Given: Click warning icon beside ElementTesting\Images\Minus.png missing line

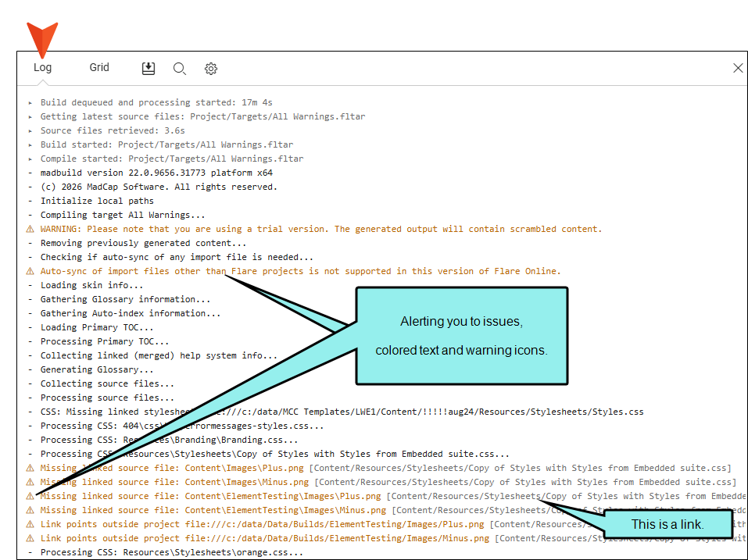Looking at the screenshot, I should [30, 511].
